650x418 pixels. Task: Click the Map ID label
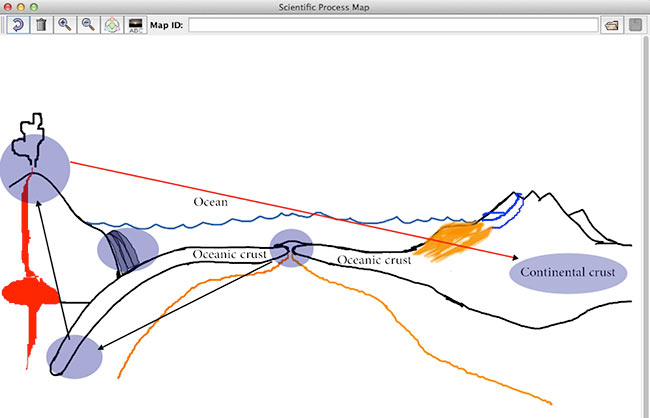(x=167, y=25)
